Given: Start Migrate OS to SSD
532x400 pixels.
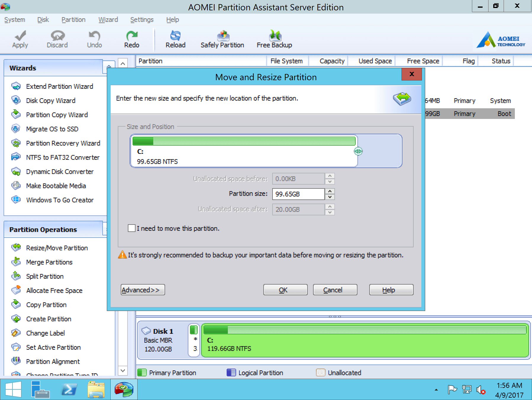Looking at the screenshot, I should [45, 129].
